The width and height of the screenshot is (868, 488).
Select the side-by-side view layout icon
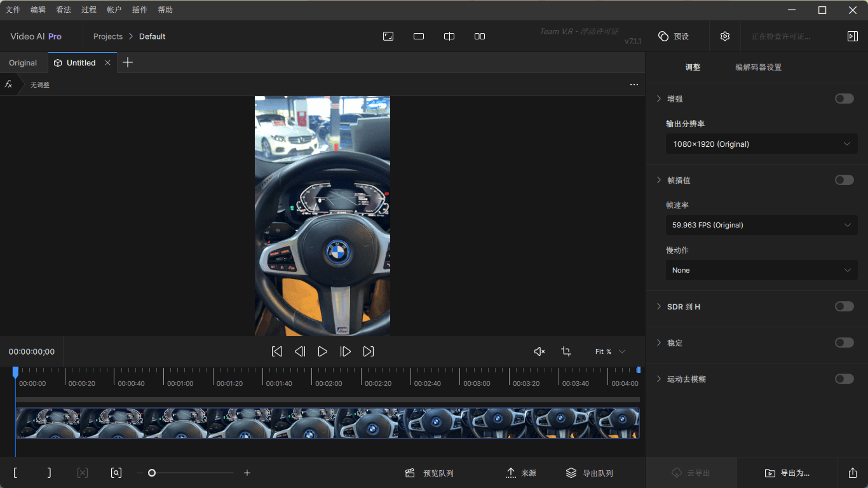point(480,36)
